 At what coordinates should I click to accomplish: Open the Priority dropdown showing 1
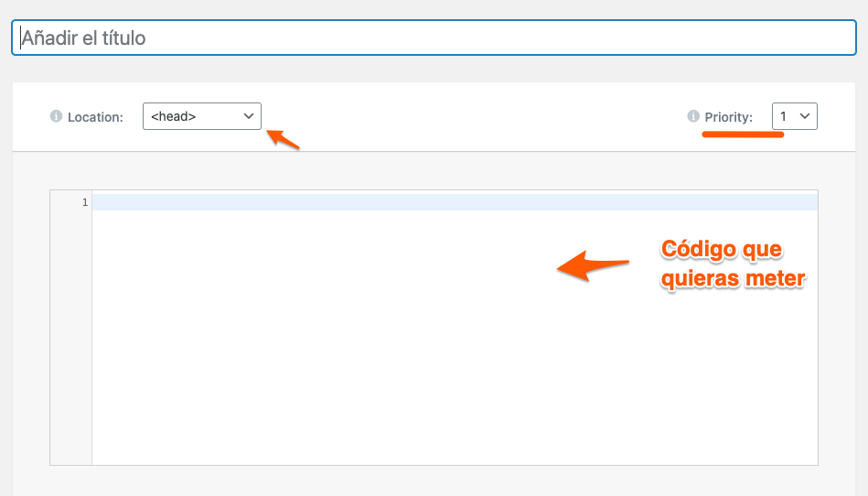(x=795, y=116)
